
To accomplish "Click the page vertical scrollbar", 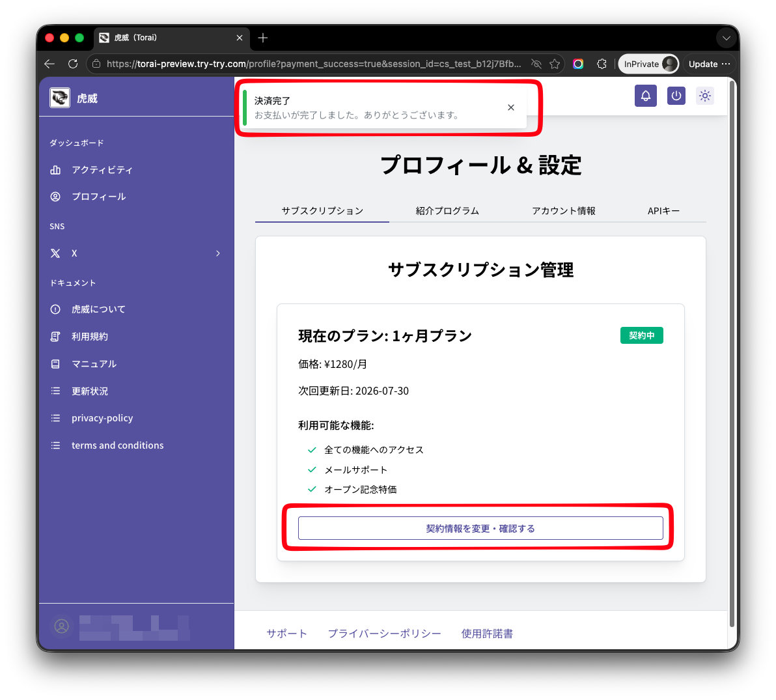I will pyautogui.click(x=732, y=354).
